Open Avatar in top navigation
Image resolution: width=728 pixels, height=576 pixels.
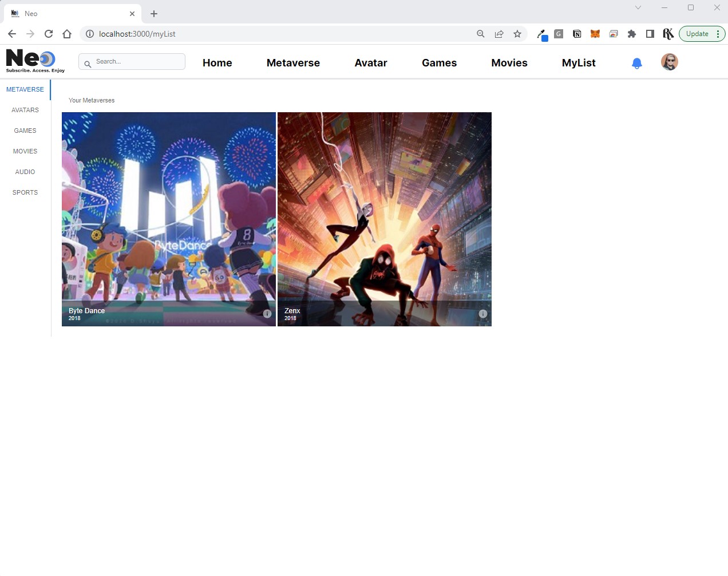371,63
